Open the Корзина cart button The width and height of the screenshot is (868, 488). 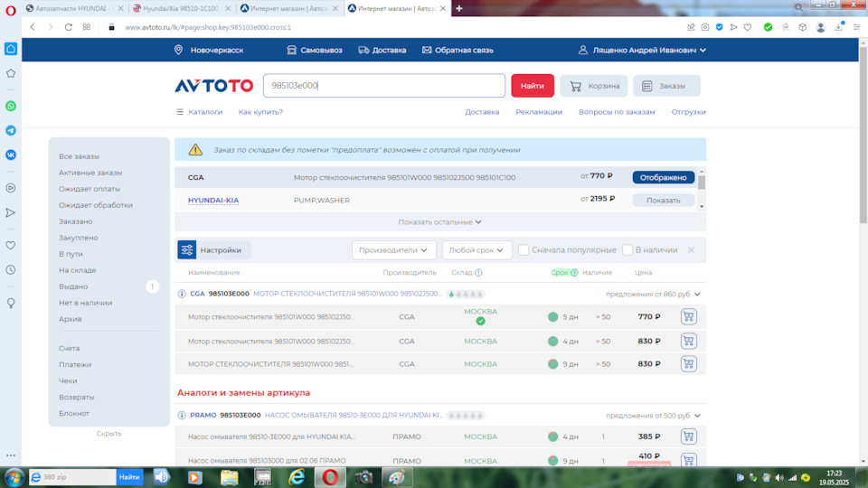(594, 86)
